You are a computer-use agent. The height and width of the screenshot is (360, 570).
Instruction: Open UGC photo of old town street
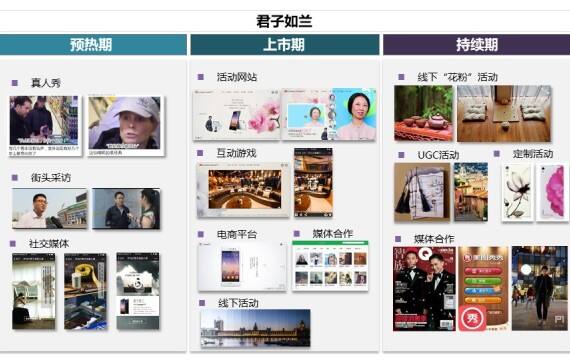471,192
